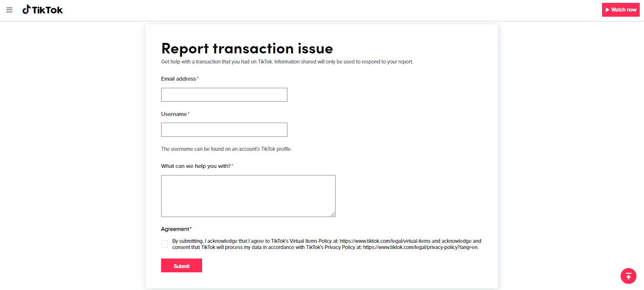The image size is (644, 290).
Task: Select the 'What can we help you with?' textarea
Action: [248, 196]
